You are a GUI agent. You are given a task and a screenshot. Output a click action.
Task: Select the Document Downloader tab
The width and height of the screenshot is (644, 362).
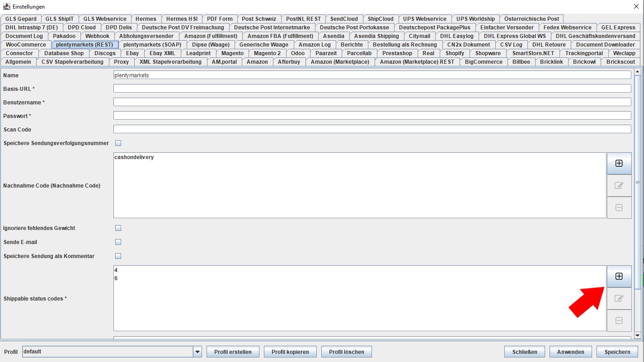pos(605,45)
